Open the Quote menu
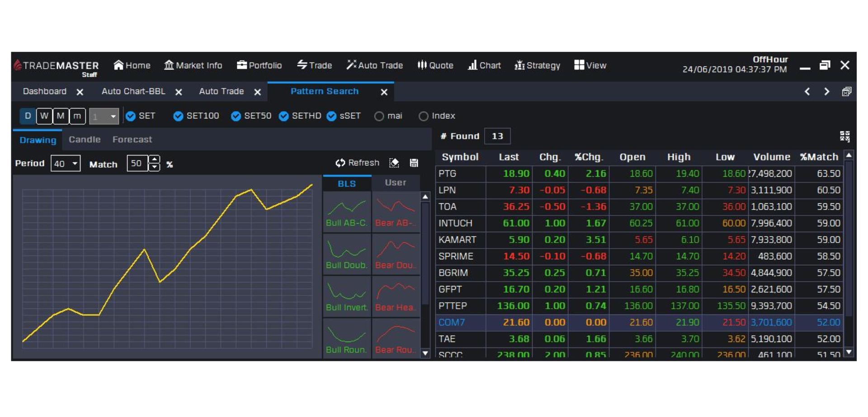The image size is (868, 417). pyautogui.click(x=435, y=66)
